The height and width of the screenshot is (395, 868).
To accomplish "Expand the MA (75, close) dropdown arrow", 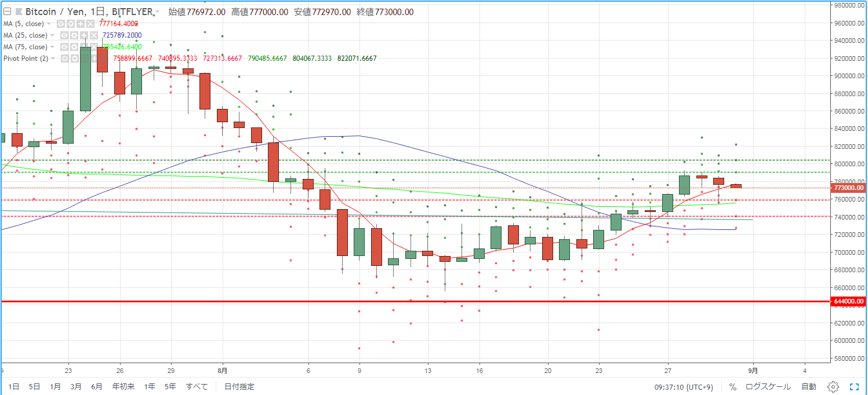I will [x=52, y=47].
